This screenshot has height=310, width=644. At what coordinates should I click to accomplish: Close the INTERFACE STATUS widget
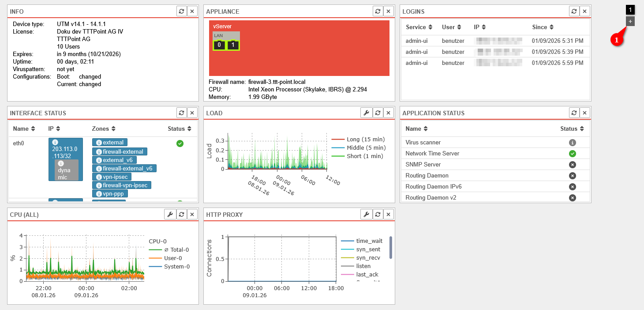tap(192, 113)
